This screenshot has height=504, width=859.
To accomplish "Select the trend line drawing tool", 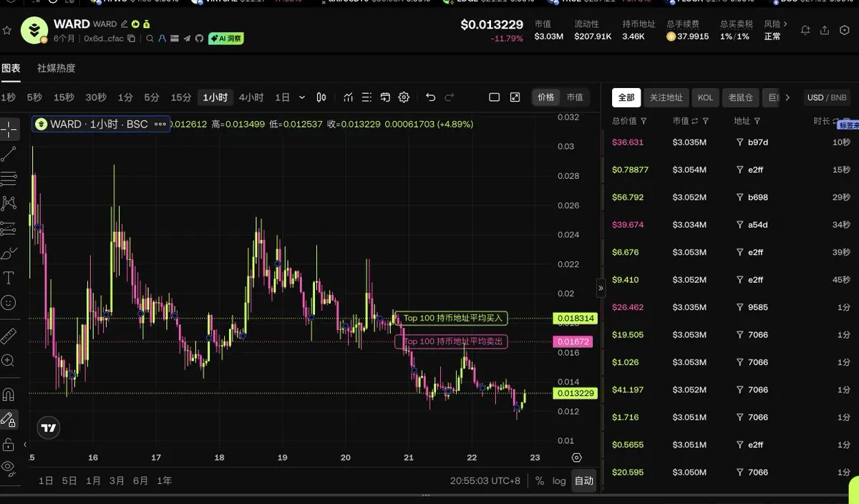I will 9,154.
